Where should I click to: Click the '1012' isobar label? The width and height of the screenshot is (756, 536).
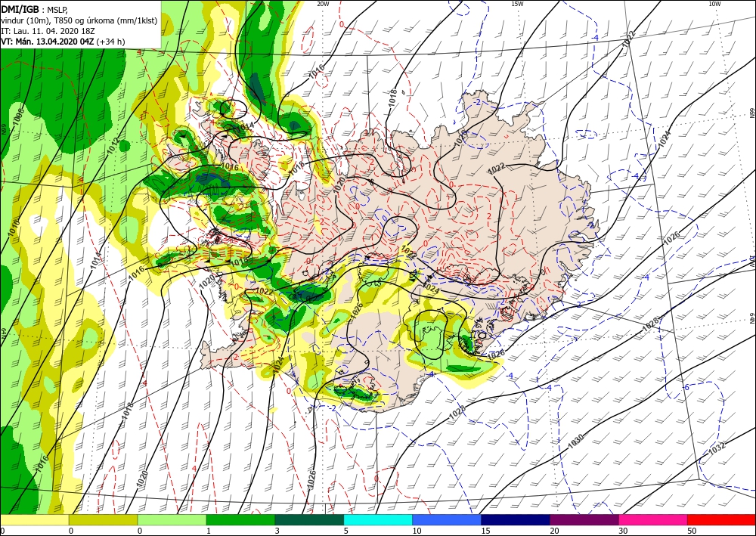point(113,145)
